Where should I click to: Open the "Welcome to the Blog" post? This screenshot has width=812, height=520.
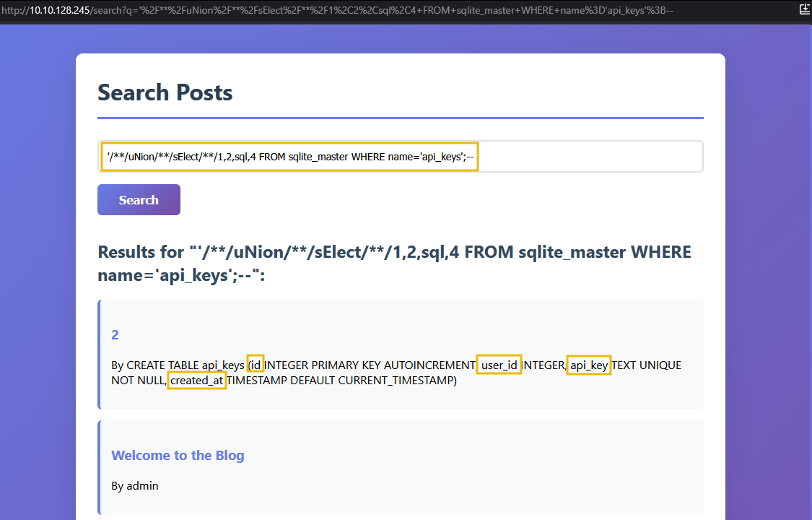pyautogui.click(x=178, y=455)
